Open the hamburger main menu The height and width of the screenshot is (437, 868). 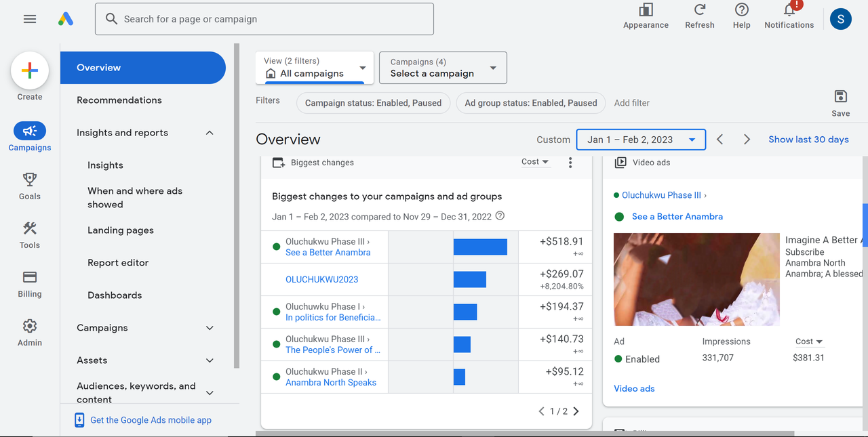tap(30, 19)
